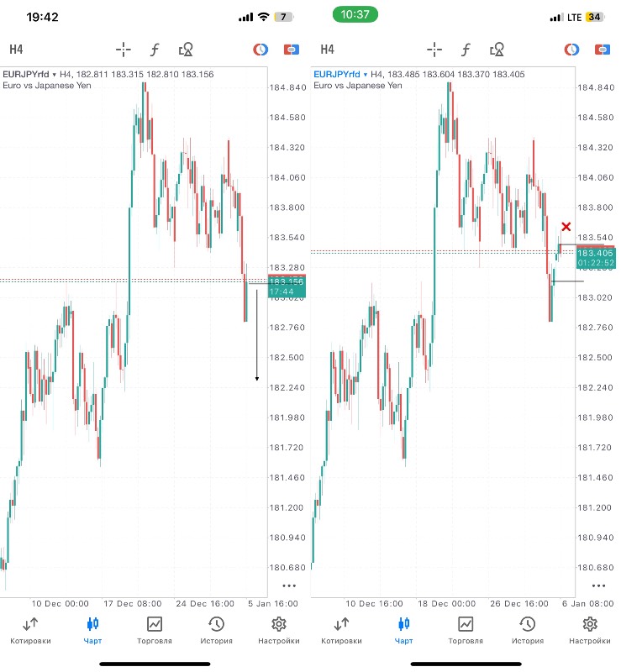621x672 pixels.
Task: Tap the red-blue circular icon in left toolbar
Action: click(261, 50)
